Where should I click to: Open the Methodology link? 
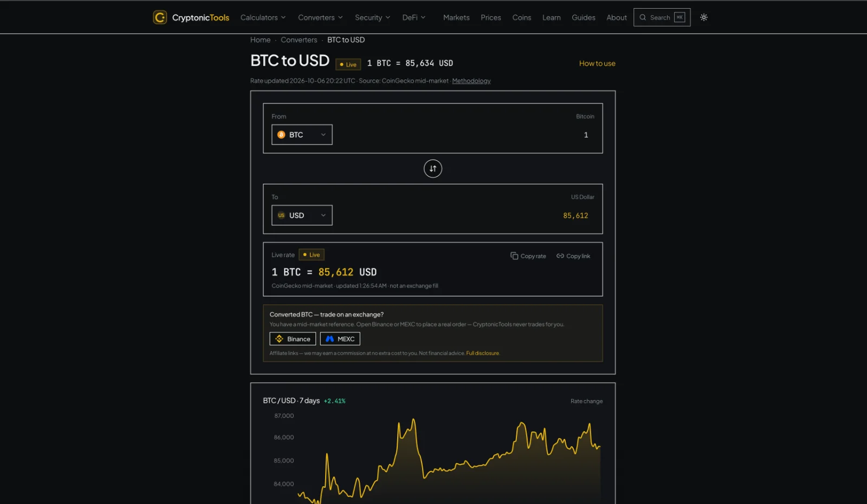[471, 81]
